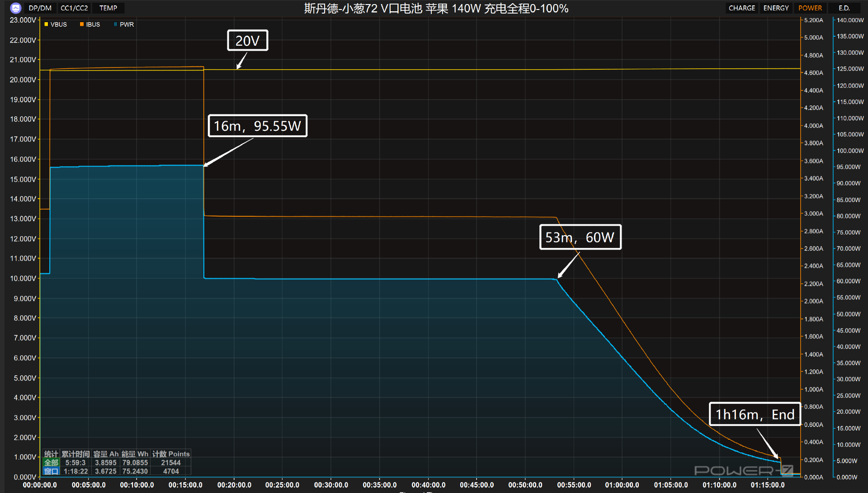Click the blue PWR color swatch

coord(116,24)
